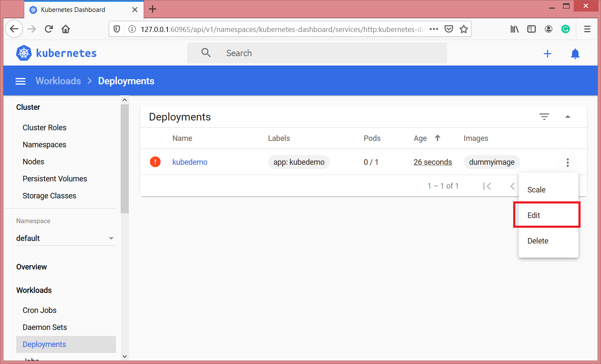View site information icon
This screenshot has height=364, width=601.
pos(132,29)
